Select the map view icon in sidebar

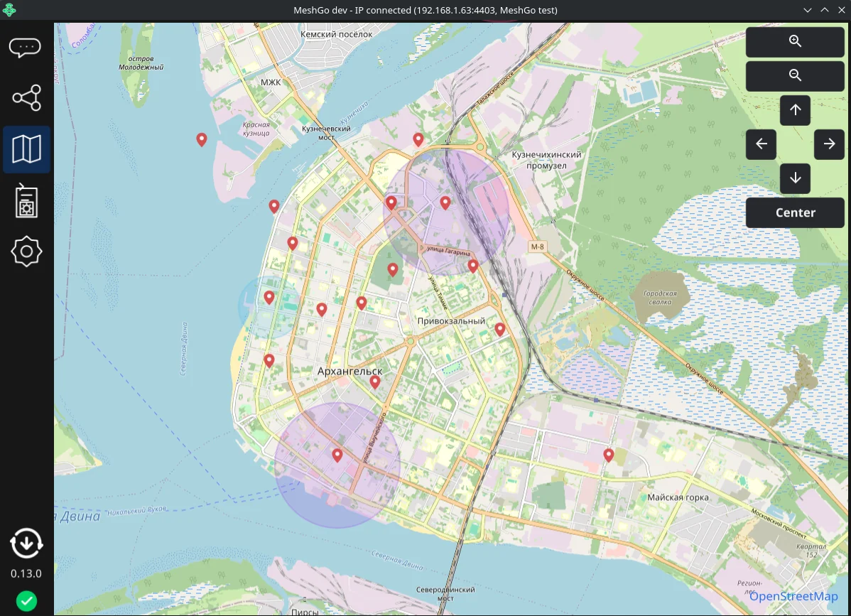coord(26,149)
